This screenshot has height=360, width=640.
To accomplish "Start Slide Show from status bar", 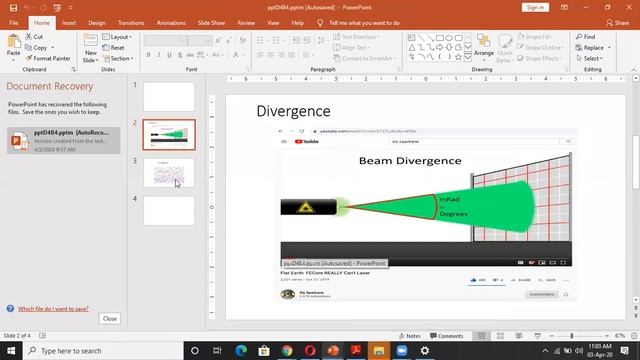I will point(538,336).
